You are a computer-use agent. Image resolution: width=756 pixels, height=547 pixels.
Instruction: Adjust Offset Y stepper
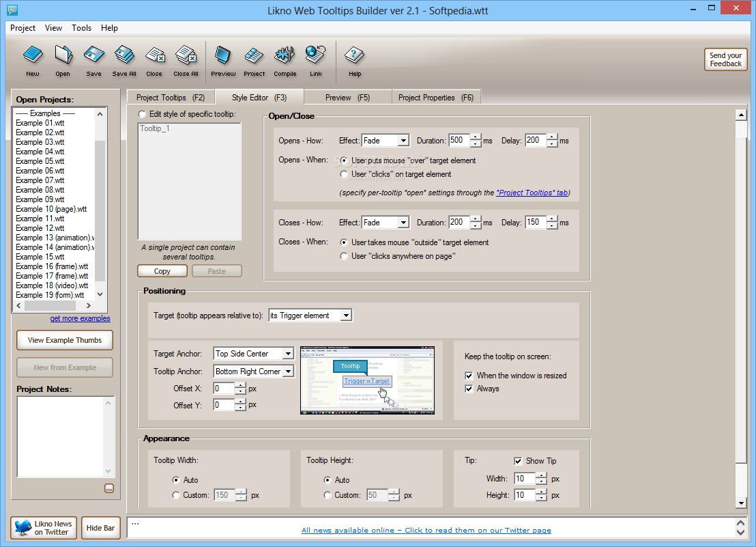[241, 405]
